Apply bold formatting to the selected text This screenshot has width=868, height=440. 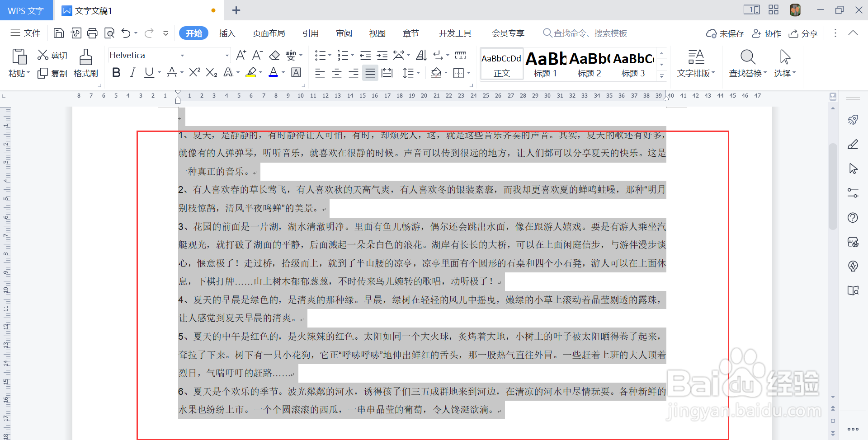point(116,73)
